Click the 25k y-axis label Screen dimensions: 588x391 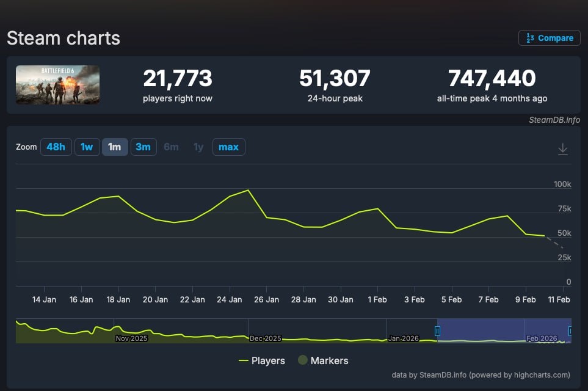564,257
